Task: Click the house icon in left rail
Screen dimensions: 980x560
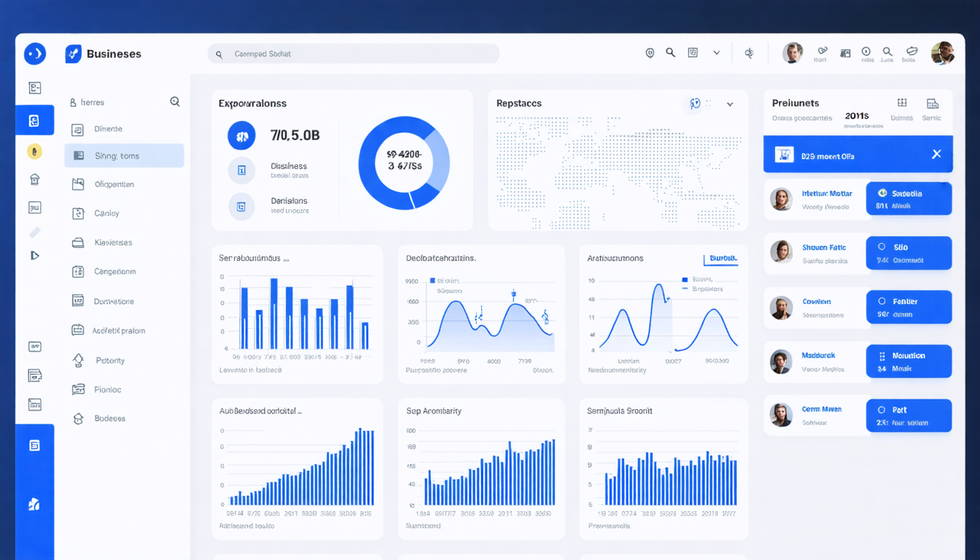Action: click(x=34, y=179)
